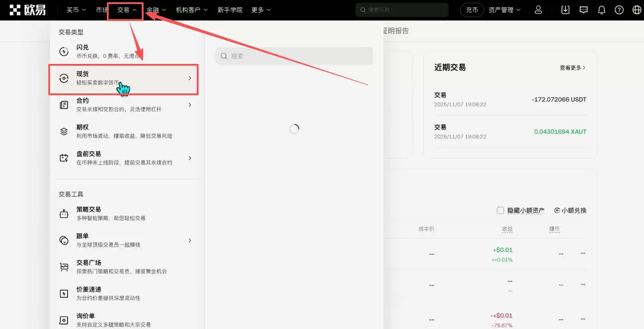Expand the 合约 submenu chevron
The width and height of the screenshot is (644, 329).
click(x=189, y=105)
